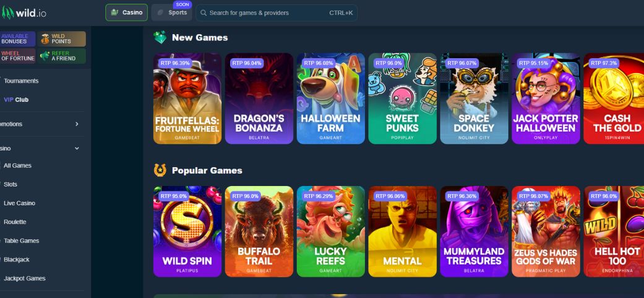Select Jackpot Games in the sidebar
The height and width of the screenshot is (298, 644).
coord(24,279)
